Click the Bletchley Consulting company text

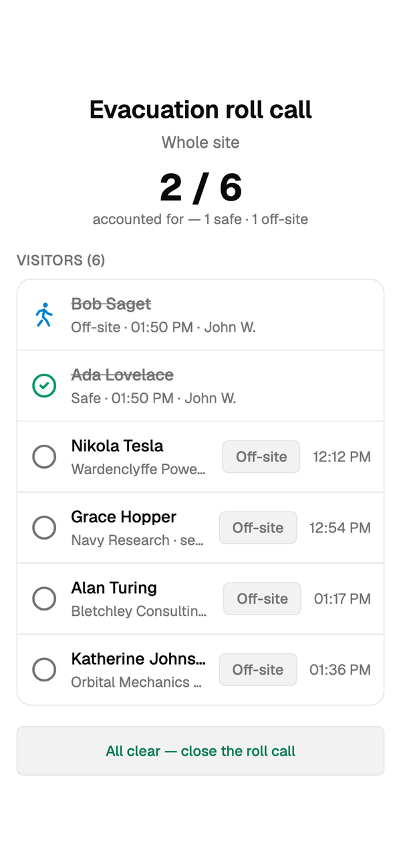point(139,611)
